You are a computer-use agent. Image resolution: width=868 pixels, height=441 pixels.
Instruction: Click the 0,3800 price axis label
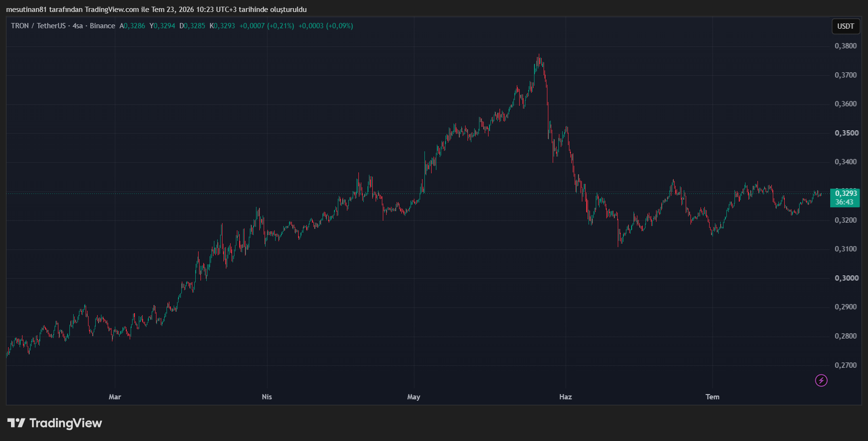point(846,46)
